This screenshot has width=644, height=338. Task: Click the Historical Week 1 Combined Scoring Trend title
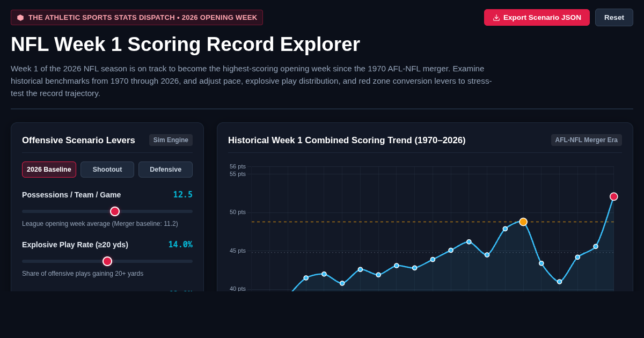pyautogui.click(x=347, y=141)
